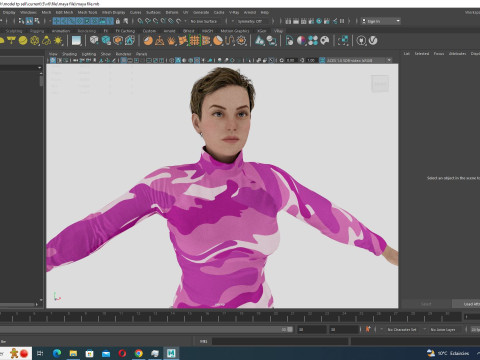Open the Edit Mesh menu
The height and width of the screenshot is (360, 480).
tap(64, 12)
